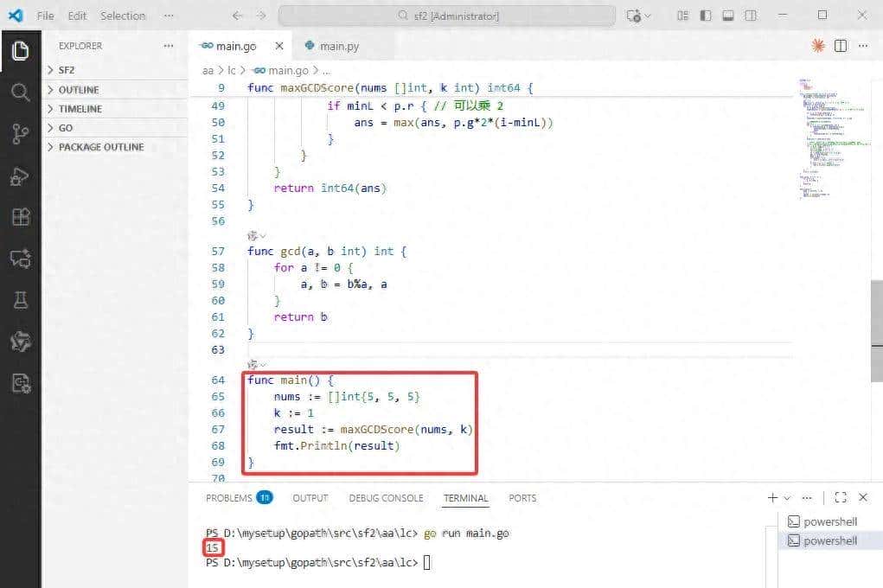883x588 pixels.
Task: Select the first powershell terminal entry
Action: coord(829,521)
